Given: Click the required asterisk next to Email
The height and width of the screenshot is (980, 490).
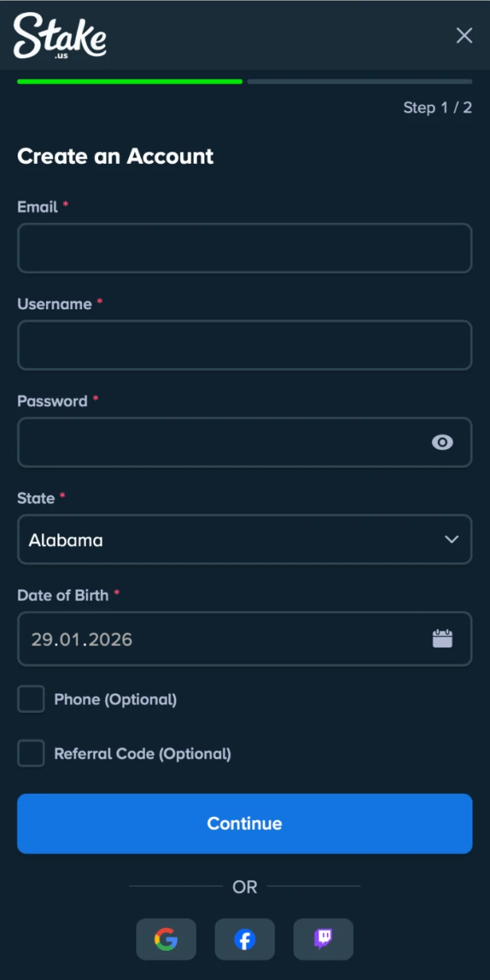Looking at the screenshot, I should point(65,204).
